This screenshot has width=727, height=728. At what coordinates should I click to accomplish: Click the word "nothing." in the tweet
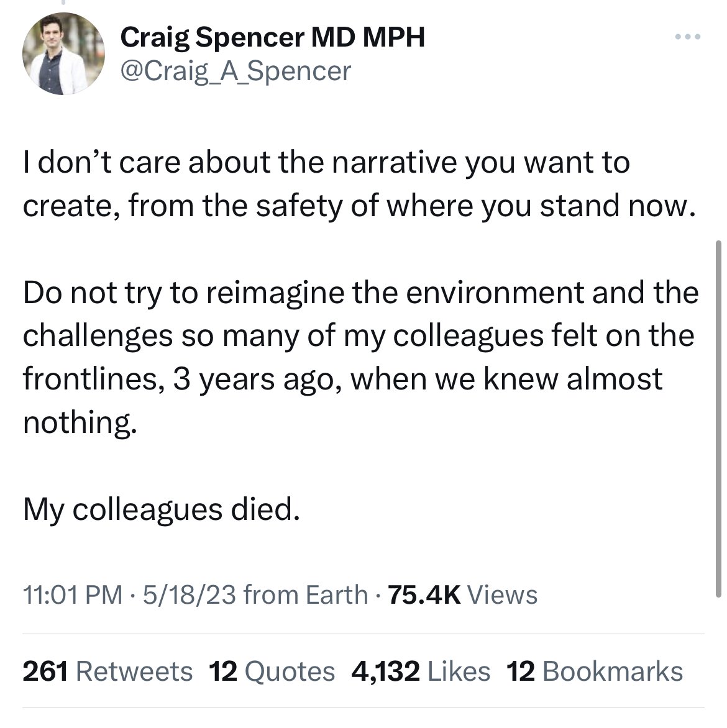pos(78,422)
